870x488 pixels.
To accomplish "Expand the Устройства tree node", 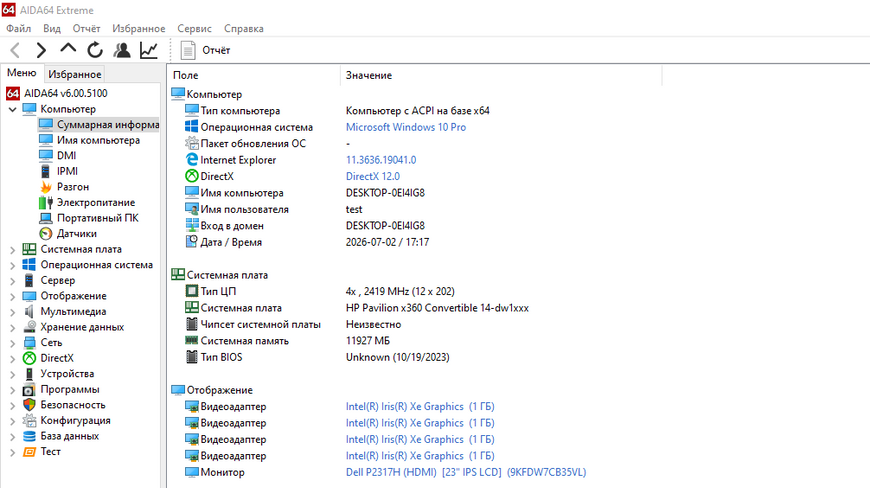I will [12, 374].
